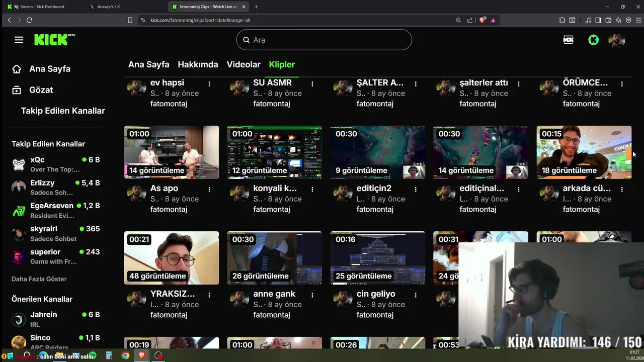Open the Brave Rewards triangle icon
The image size is (644, 362).
coord(493,20)
